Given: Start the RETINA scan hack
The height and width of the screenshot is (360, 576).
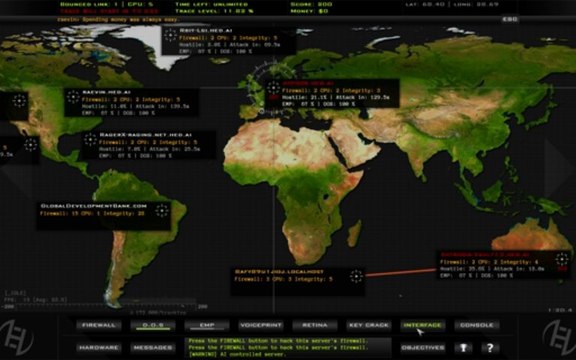Looking at the screenshot, I should click(x=315, y=325).
